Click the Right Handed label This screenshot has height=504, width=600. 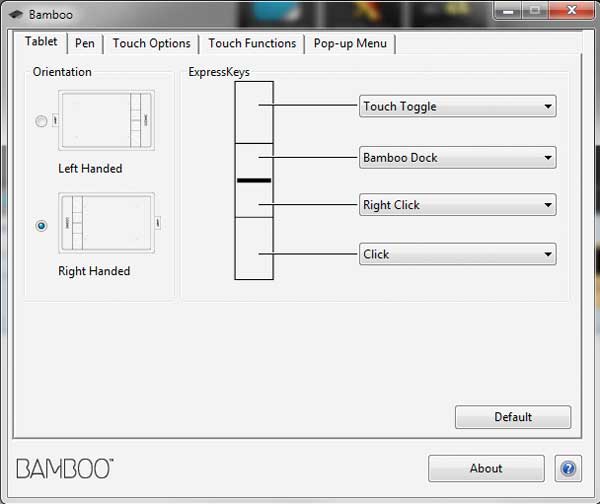coord(94,271)
